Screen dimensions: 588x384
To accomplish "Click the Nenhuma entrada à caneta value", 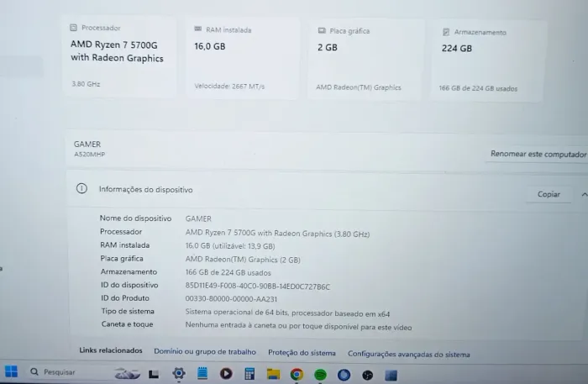I will coord(298,326).
